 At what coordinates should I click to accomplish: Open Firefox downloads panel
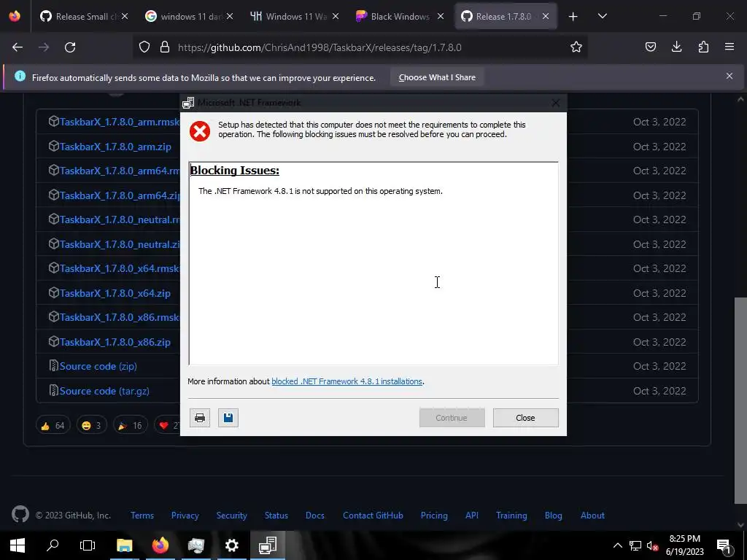tap(676, 47)
